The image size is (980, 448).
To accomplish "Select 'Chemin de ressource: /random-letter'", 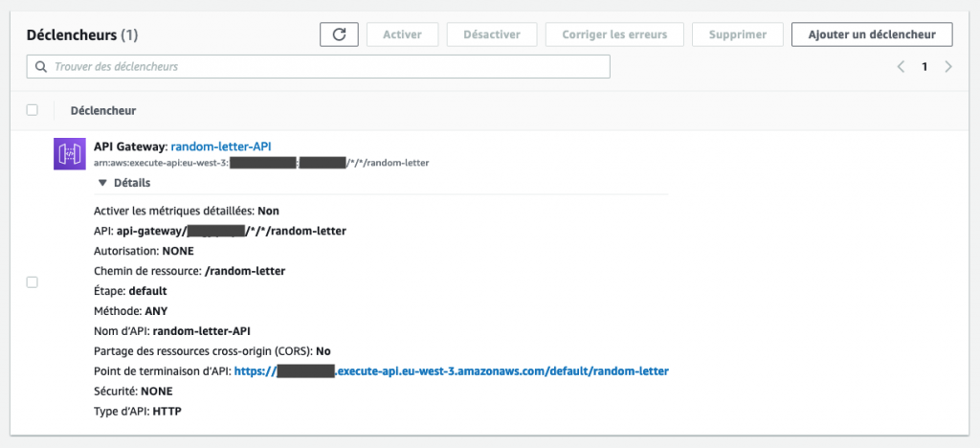I will pos(189,271).
